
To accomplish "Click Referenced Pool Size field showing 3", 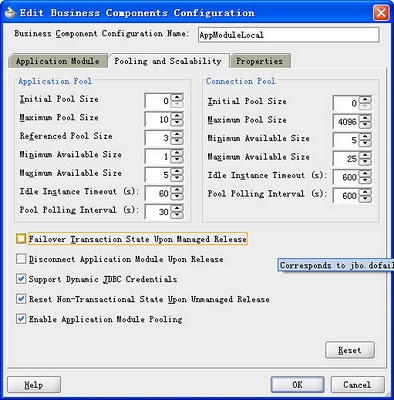I will [x=158, y=138].
